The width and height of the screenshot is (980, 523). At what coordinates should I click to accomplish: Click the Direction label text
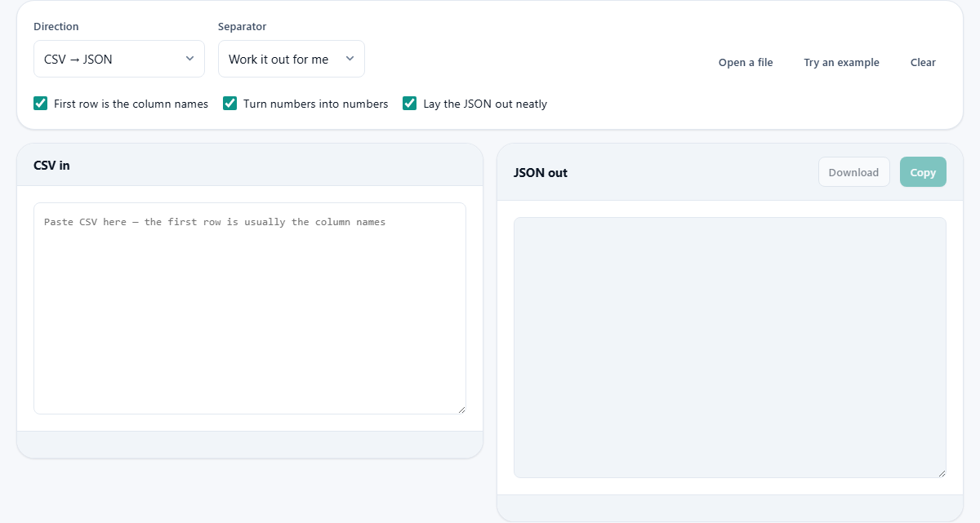56,26
